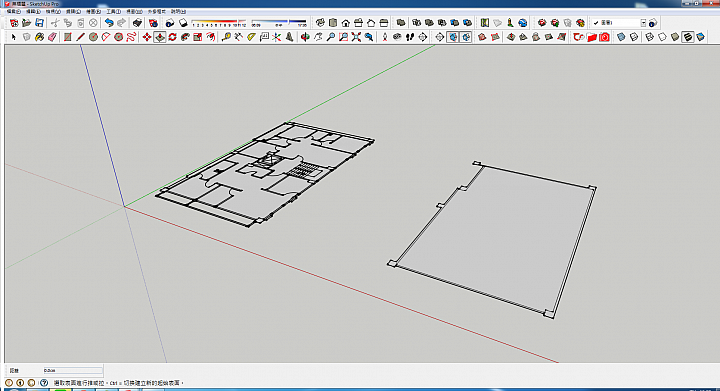Open the first File menu
720x391 pixels.
click(13, 11)
